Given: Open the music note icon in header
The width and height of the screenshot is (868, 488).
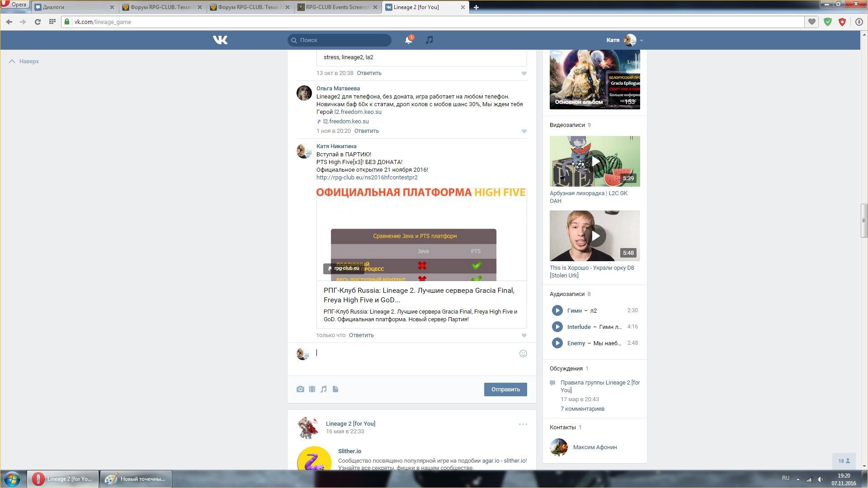Looking at the screenshot, I should (429, 40).
